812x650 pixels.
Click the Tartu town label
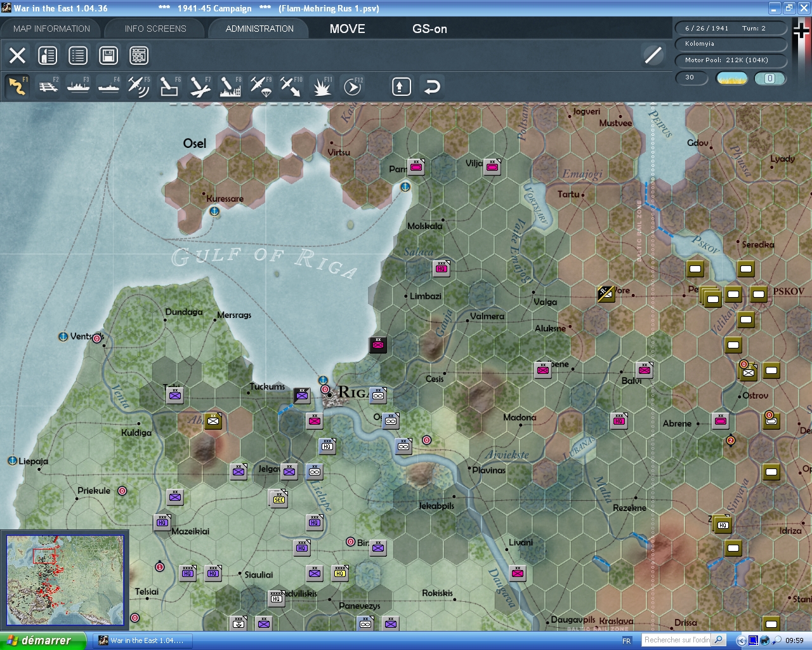[568, 194]
